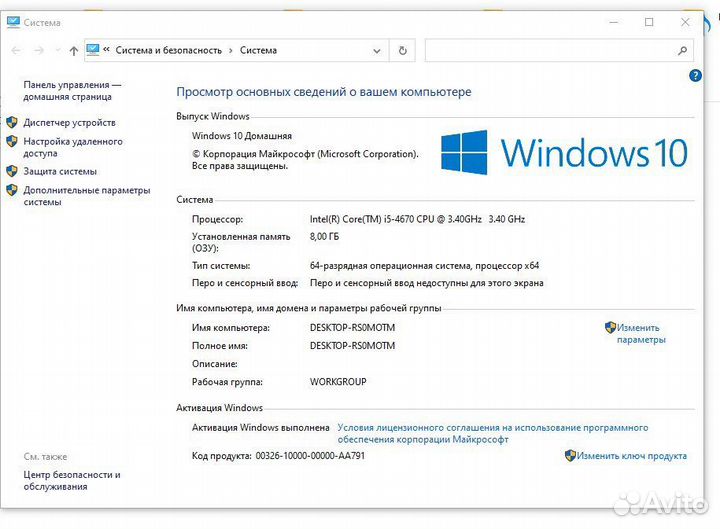
Task: Click the shield icon by Изменить ключ продукта
Action: click(570, 455)
